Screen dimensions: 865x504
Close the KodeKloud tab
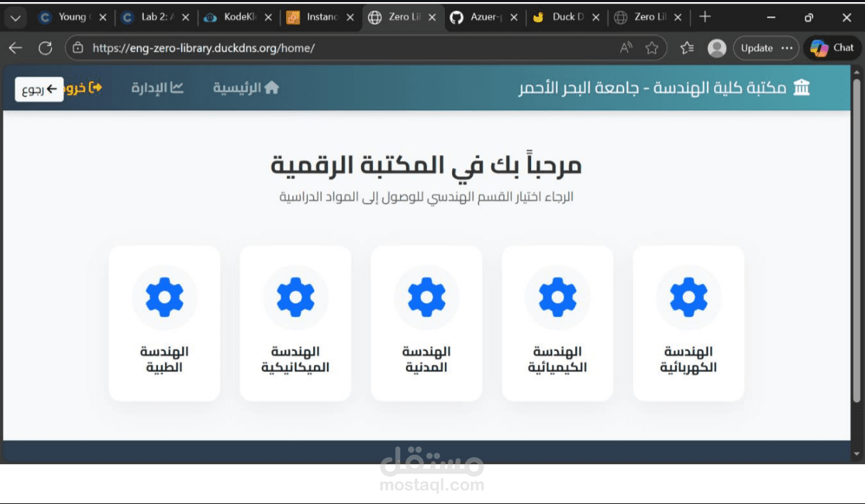(268, 18)
